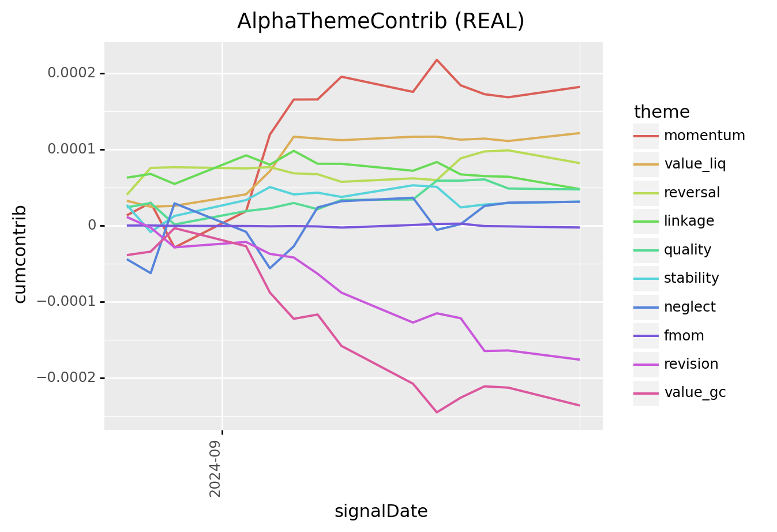
Task: Click the quality legend line swatch
Action: 645,250
